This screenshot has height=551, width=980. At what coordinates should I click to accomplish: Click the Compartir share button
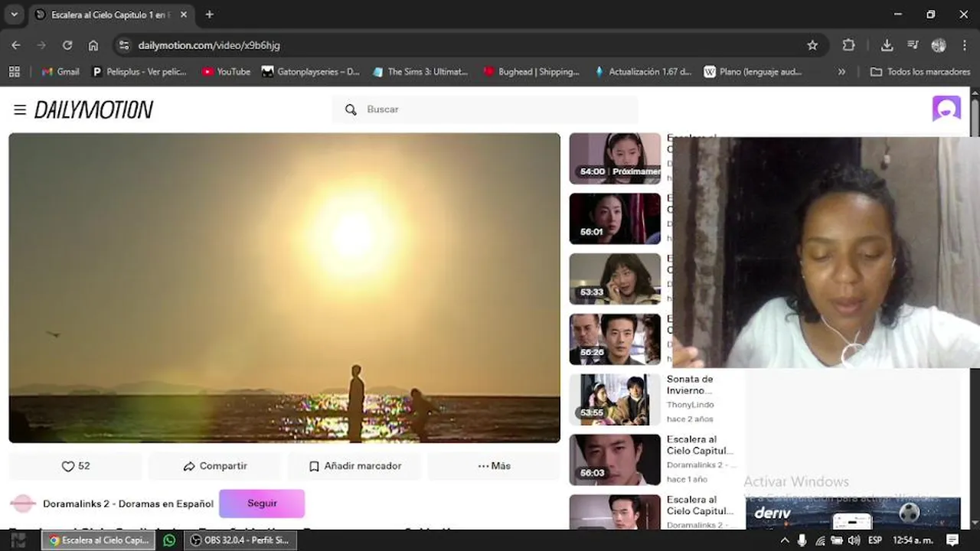pyautogui.click(x=215, y=466)
